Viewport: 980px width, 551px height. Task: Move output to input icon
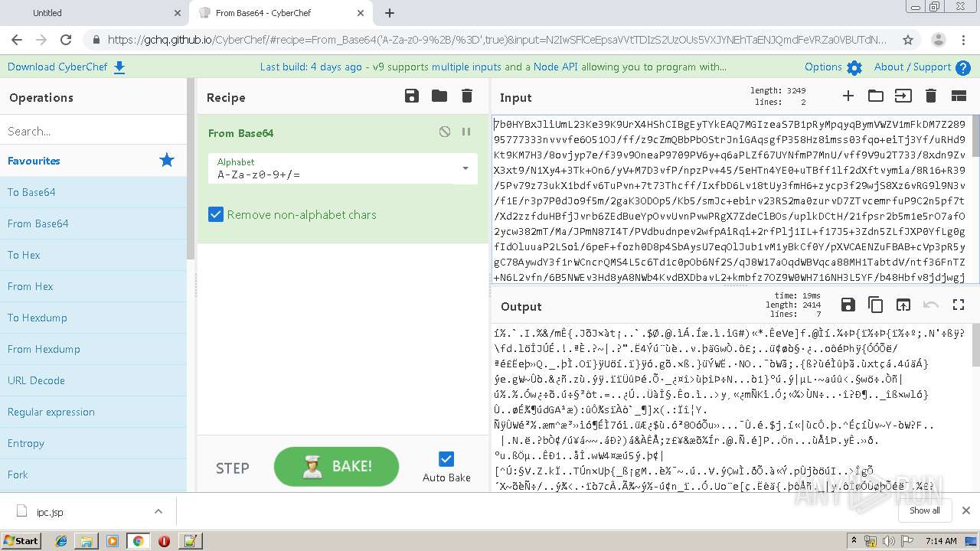click(903, 305)
